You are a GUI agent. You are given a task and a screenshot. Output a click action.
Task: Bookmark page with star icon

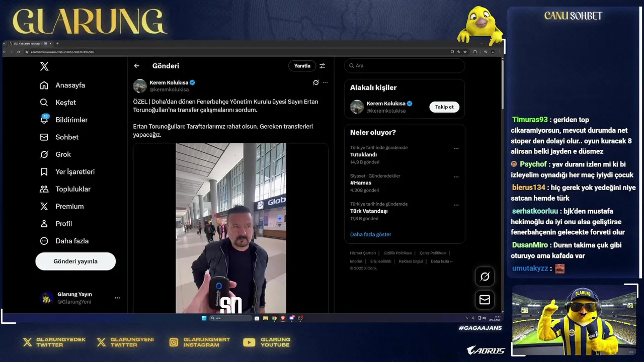(465, 52)
